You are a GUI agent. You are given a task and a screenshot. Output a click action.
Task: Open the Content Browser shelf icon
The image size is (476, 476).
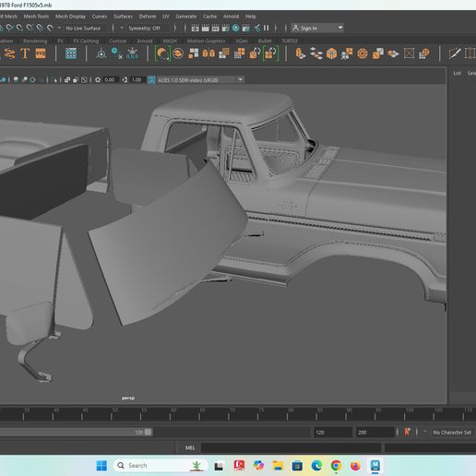point(71,54)
